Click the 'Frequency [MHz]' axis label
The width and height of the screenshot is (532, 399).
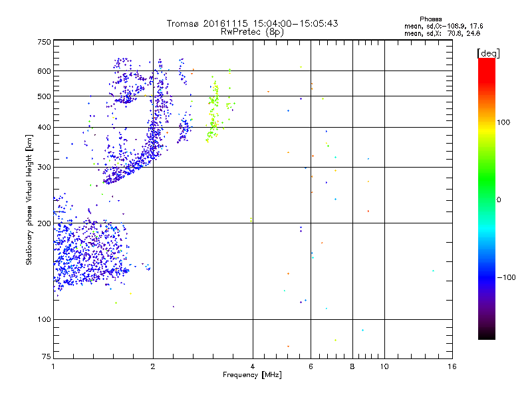(x=252, y=375)
